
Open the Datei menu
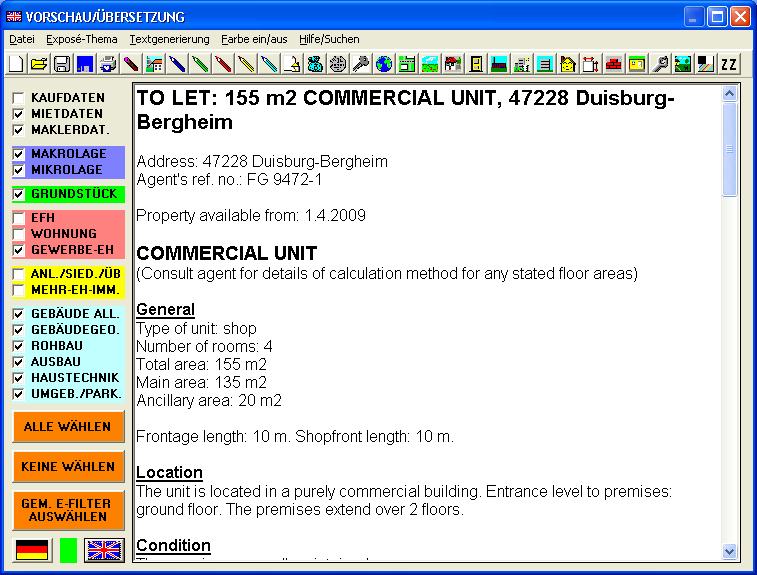click(22, 39)
